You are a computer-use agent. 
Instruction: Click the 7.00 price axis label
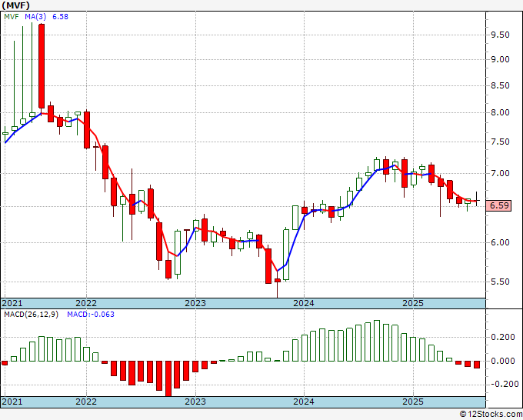point(500,173)
